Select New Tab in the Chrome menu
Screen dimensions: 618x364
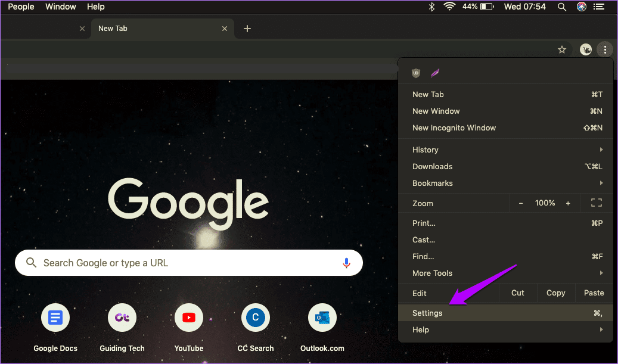pos(506,94)
